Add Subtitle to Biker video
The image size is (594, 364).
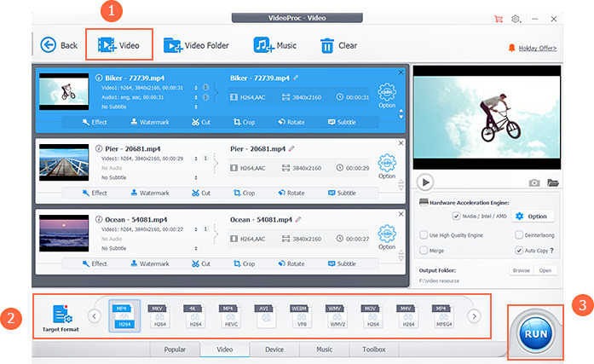coord(342,122)
